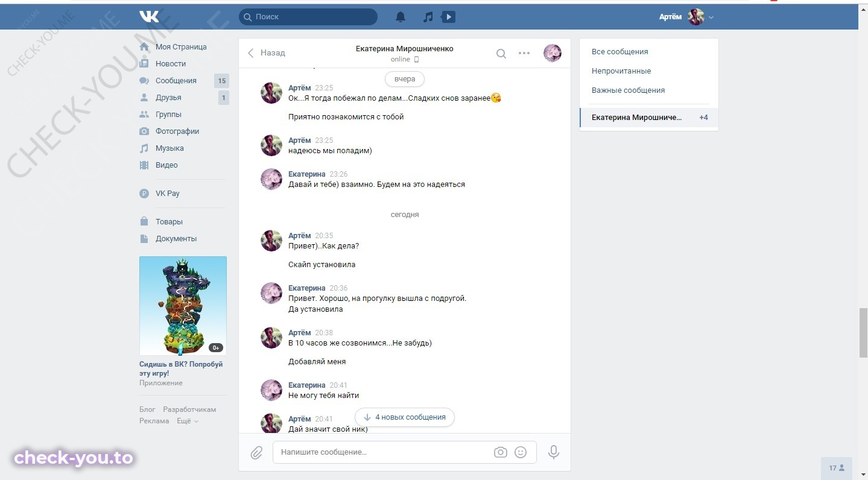Open the notifications bell
868x480 pixels.
click(401, 17)
